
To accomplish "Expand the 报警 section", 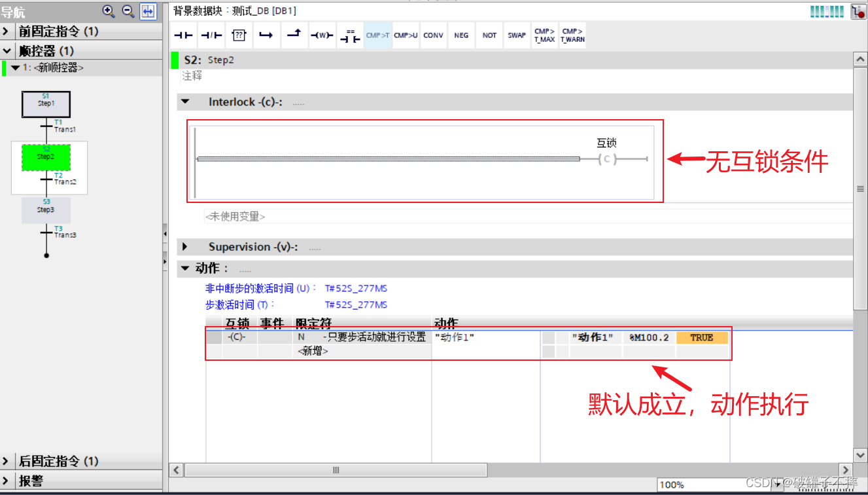I will pos(6,481).
